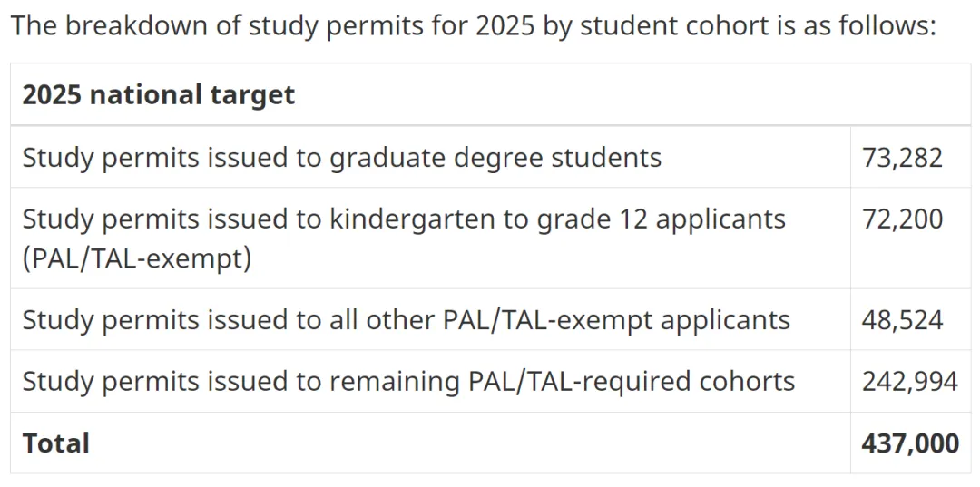Select the "2025 national target" table header
Screen dimensions: 980x487
tap(159, 95)
